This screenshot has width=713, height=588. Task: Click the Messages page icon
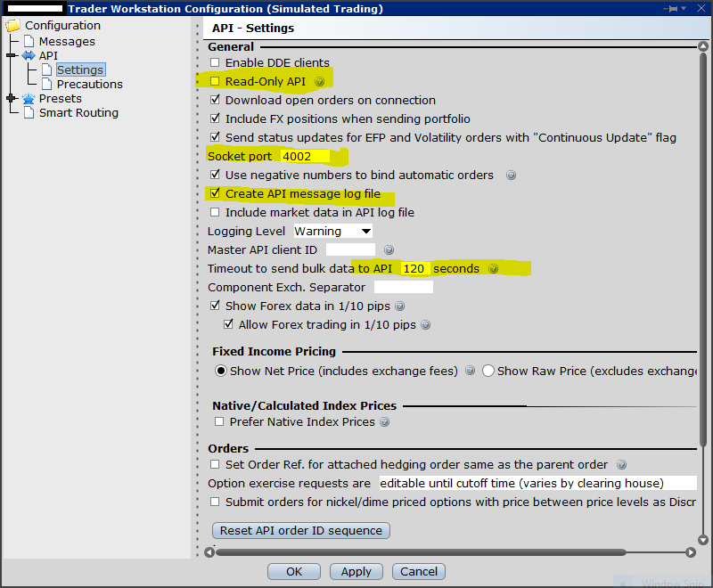(x=29, y=41)
